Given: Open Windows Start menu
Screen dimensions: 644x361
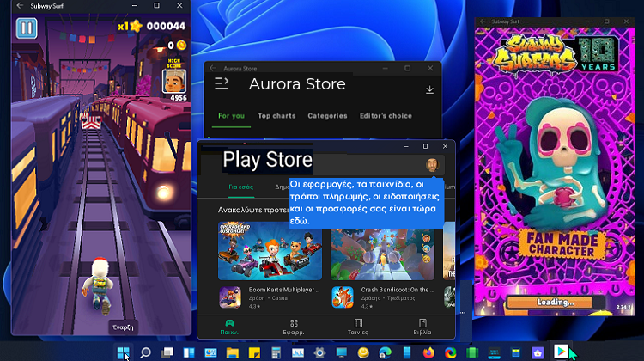Looking at the screenshot, I should [123, 352].
